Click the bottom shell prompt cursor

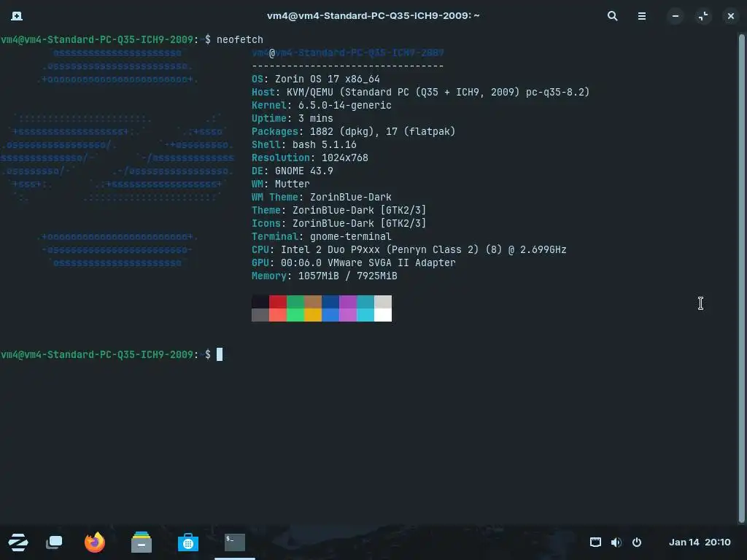[x=220, y=354]
